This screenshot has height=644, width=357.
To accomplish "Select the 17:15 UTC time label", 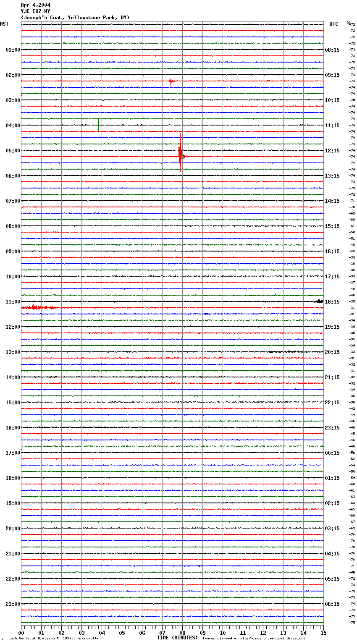I will (x=332, y=277).
